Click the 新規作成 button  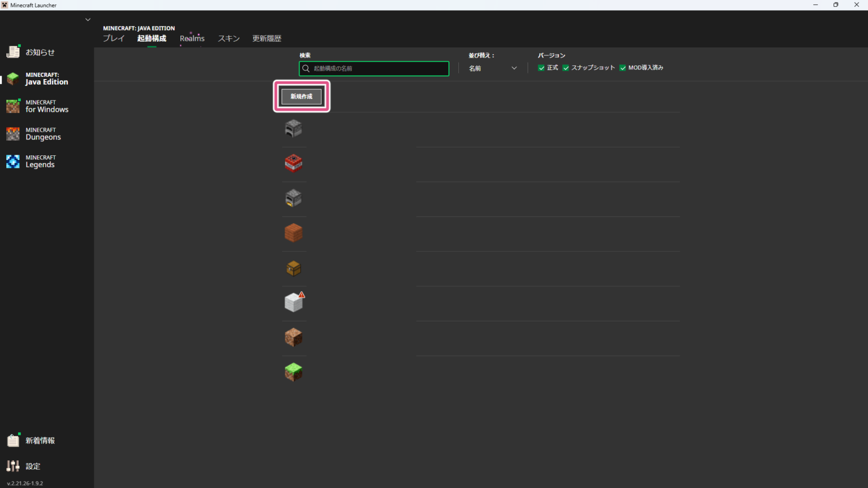click(x=301, y=97)
